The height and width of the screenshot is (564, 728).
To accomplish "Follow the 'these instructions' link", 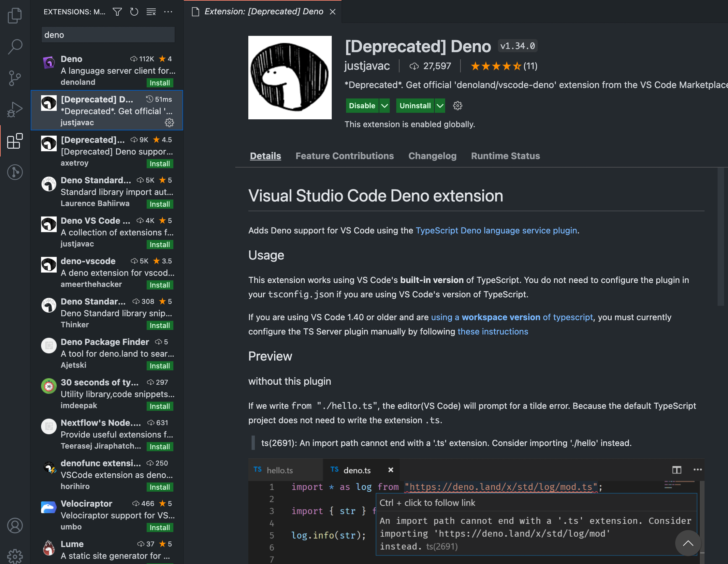I will point(493,332).
